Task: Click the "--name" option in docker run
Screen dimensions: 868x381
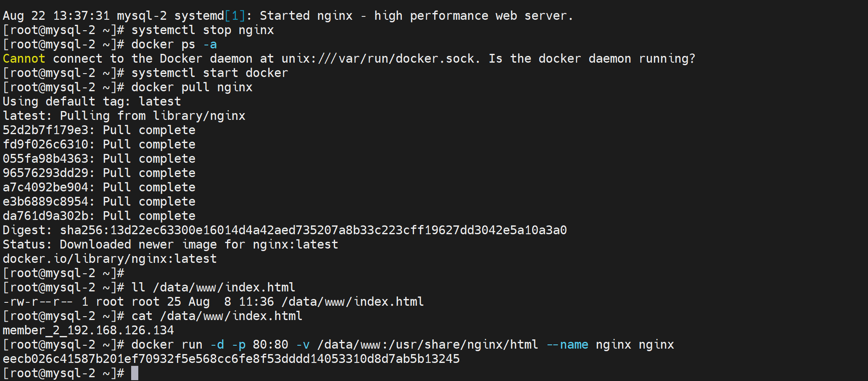Action: (x=567, y=344)
